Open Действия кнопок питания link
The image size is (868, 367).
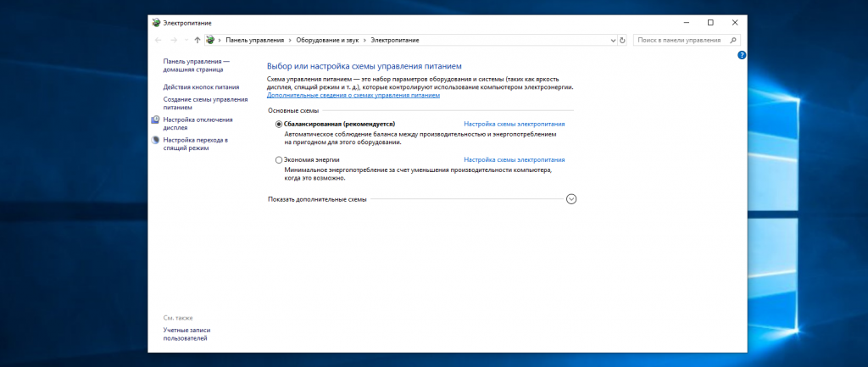pyautogui.click(x=201, y=87)
